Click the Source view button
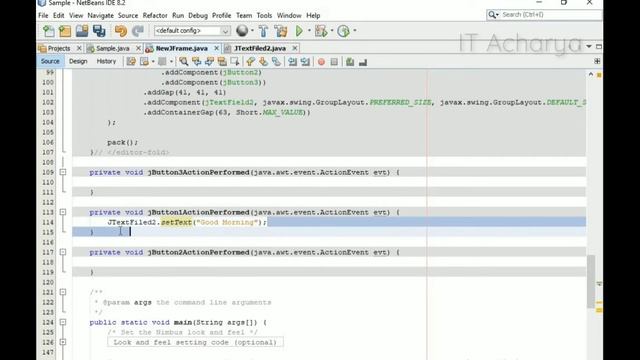 tap(50, 61)
